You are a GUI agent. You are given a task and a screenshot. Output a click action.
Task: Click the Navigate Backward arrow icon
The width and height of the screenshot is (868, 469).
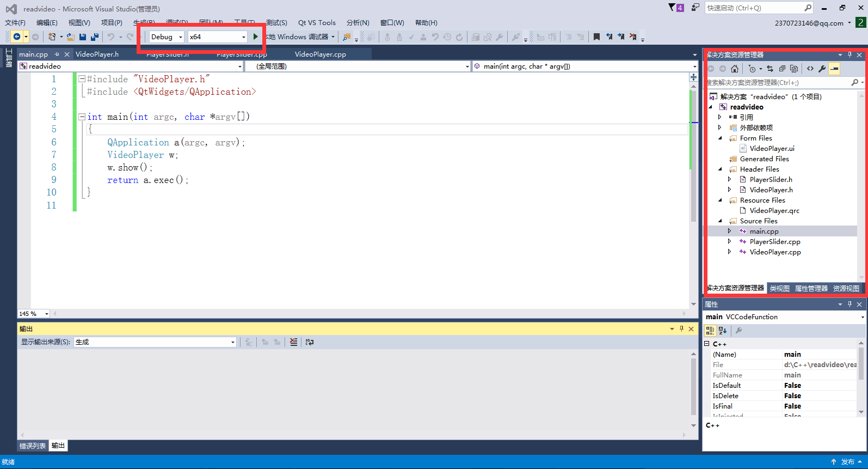pos(17,36)
